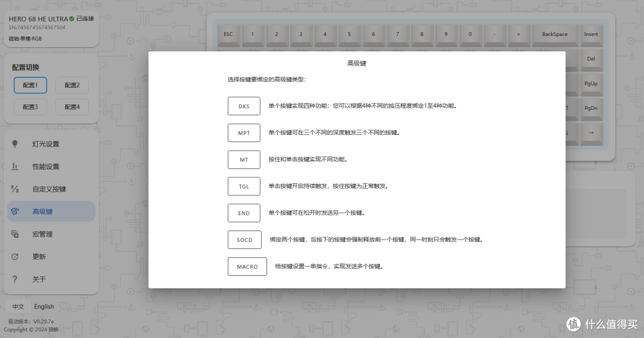Click the 8 key on keyboard preview
Screen dimensions: 644x338
[422, 35]
